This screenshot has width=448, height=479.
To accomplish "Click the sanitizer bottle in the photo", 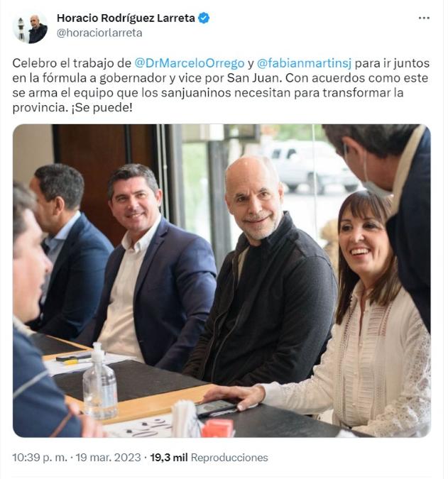I will pos(100,381).
